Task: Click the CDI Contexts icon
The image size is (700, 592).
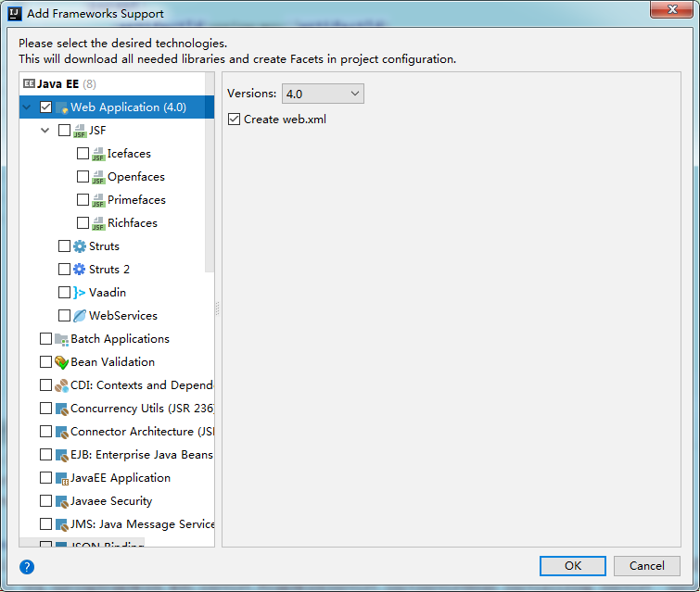Action: [61, 385]
